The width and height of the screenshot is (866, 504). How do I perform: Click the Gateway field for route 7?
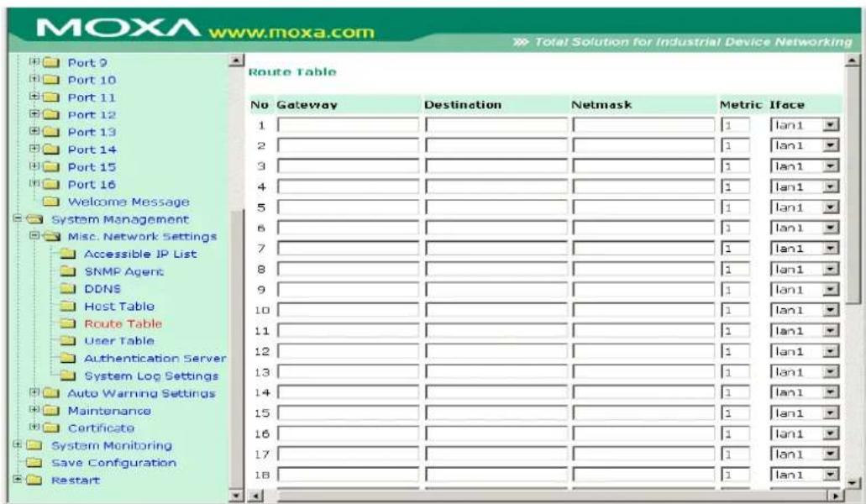[x=348, y=249]
